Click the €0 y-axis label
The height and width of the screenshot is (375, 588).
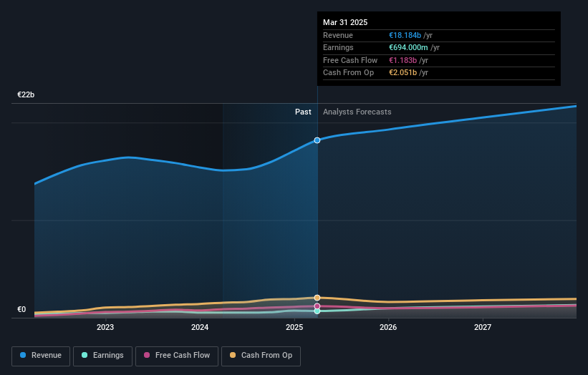tap(21, 309)
